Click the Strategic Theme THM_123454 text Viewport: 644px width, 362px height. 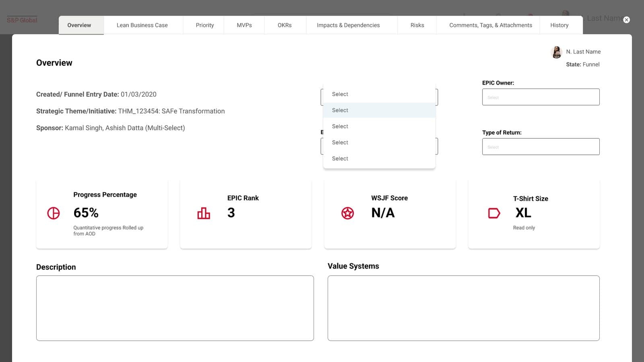pos(130,111)
